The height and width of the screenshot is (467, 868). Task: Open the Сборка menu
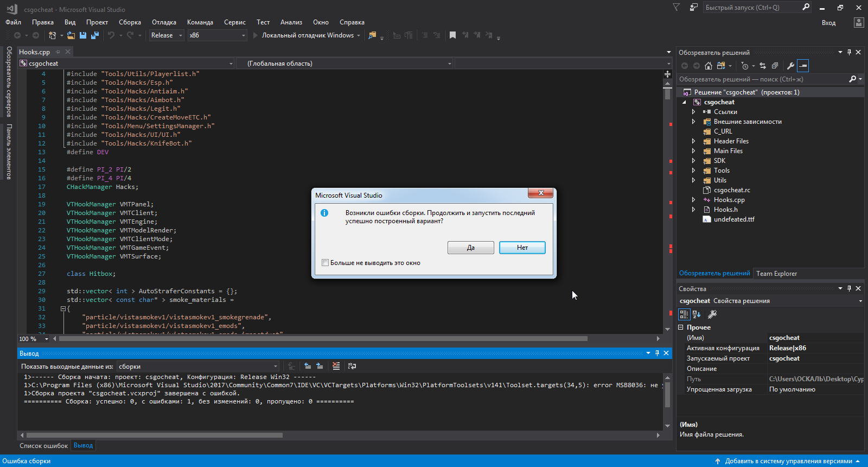130,22
